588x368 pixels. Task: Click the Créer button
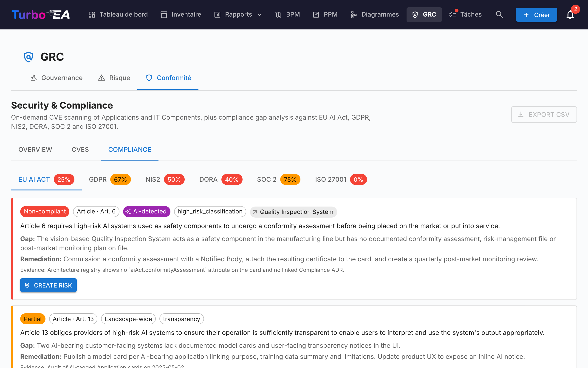(536, 14)
